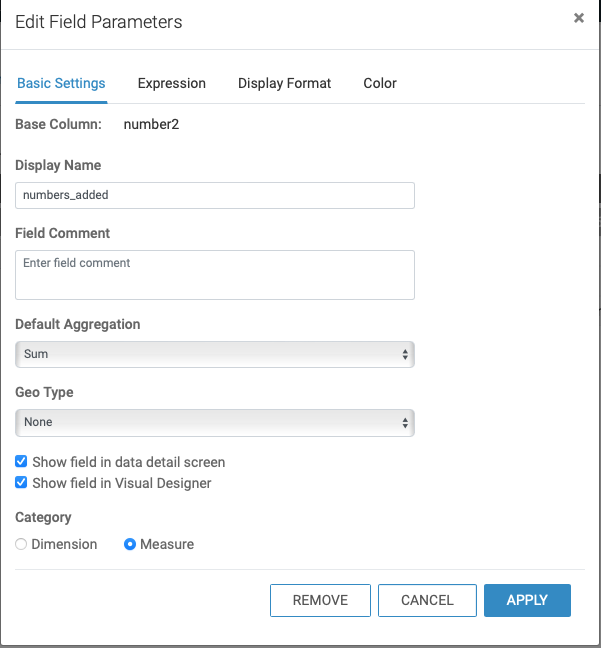Switch to the Basic Settings tab

tap(61, 84)
